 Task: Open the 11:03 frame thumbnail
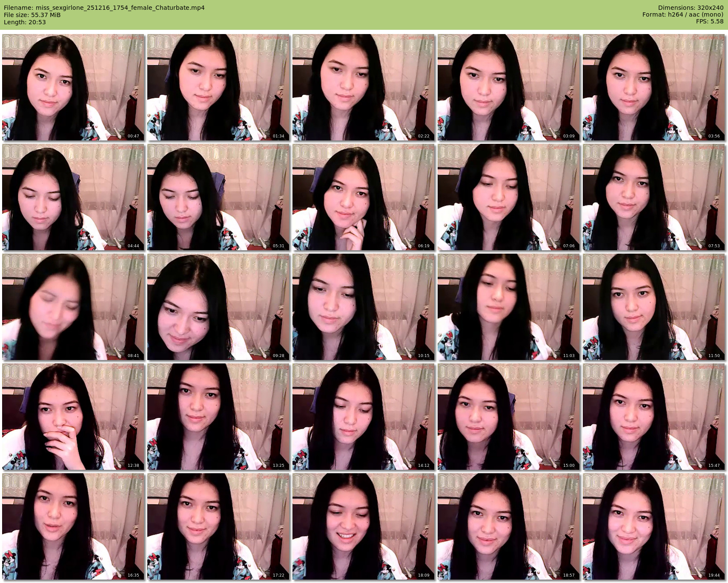click(508, 307)
